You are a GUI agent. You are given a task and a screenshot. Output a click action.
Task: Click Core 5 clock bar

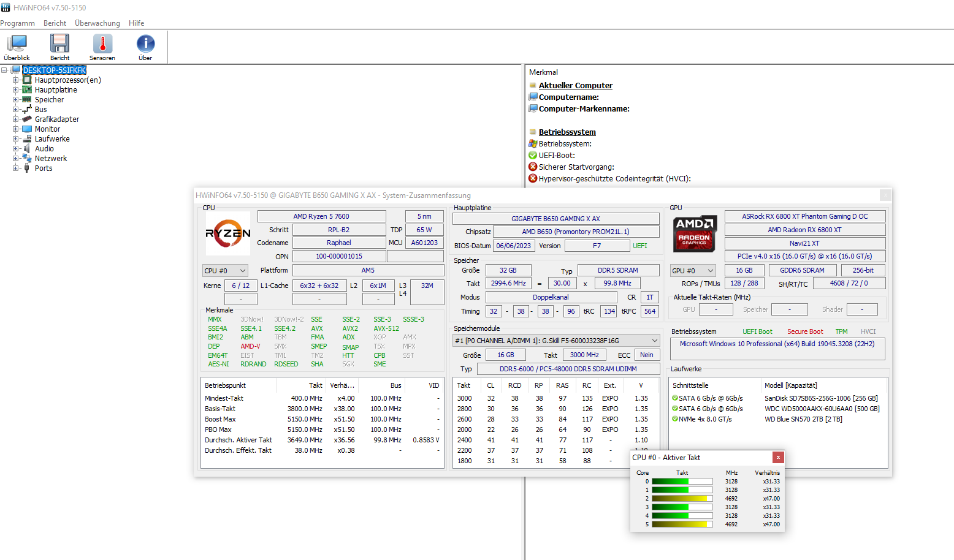click(x=682, y=524)
